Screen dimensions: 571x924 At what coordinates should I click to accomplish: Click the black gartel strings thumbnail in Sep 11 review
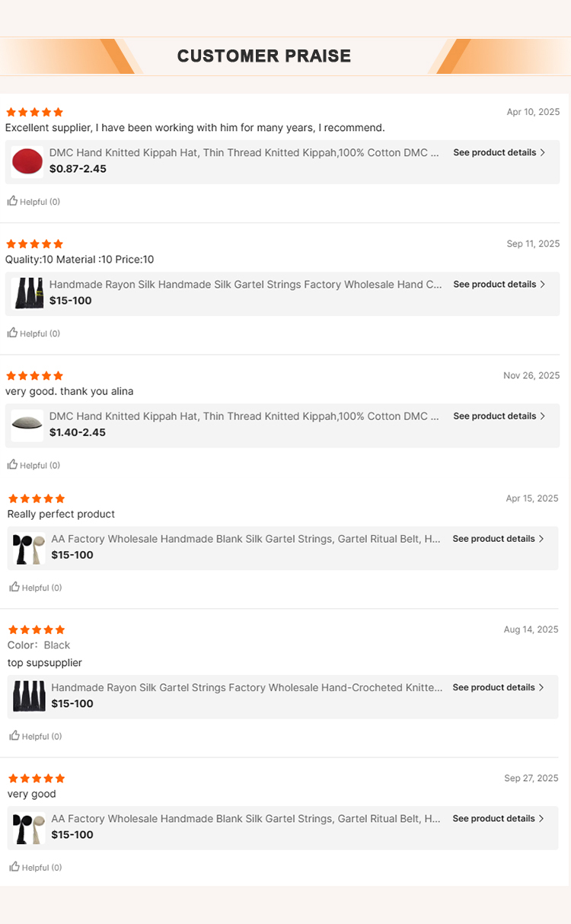(28, 293)
